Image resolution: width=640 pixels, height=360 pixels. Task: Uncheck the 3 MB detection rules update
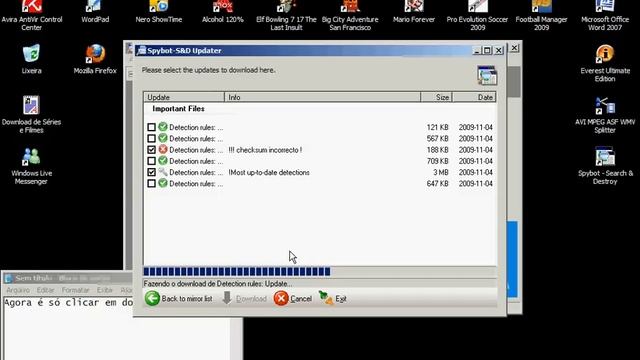pos(151,172)
